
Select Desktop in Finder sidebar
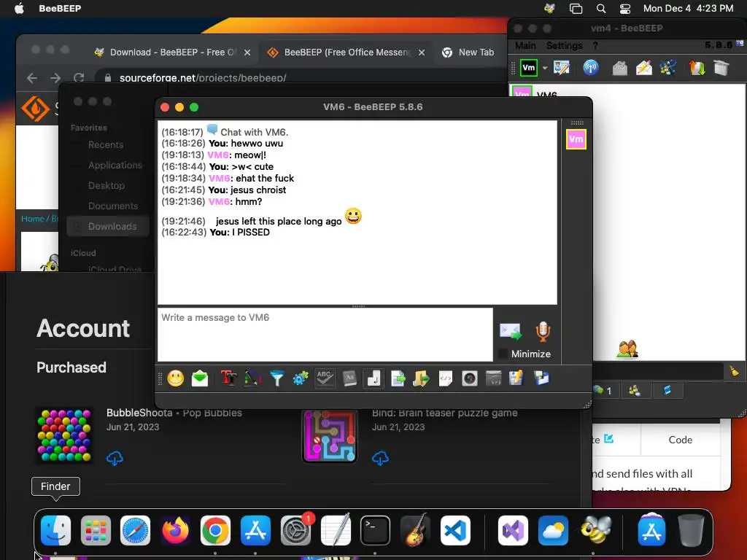tap(107, 186)
